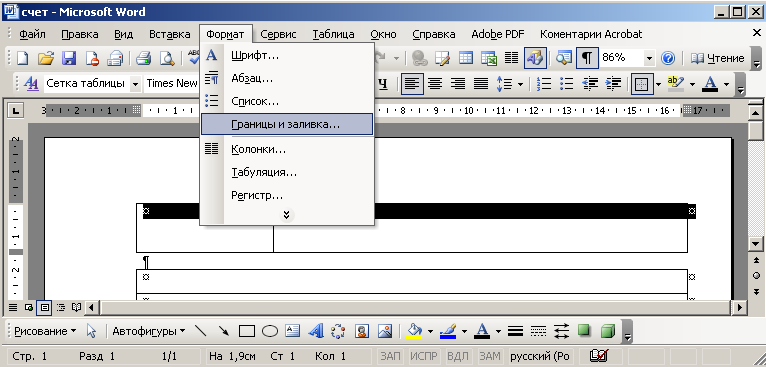The height and width of the screenshot is (367, 766).
Task: Click the Print printer icon
Action: coord(144,58)
